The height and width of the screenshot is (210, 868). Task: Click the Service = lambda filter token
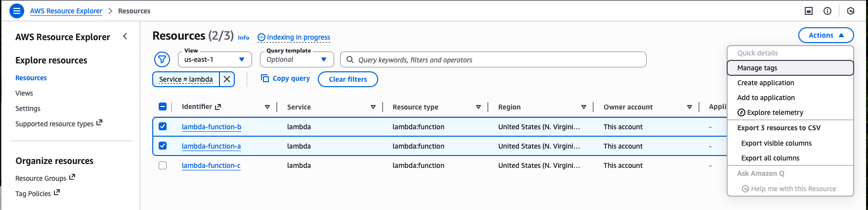point(186,79)
